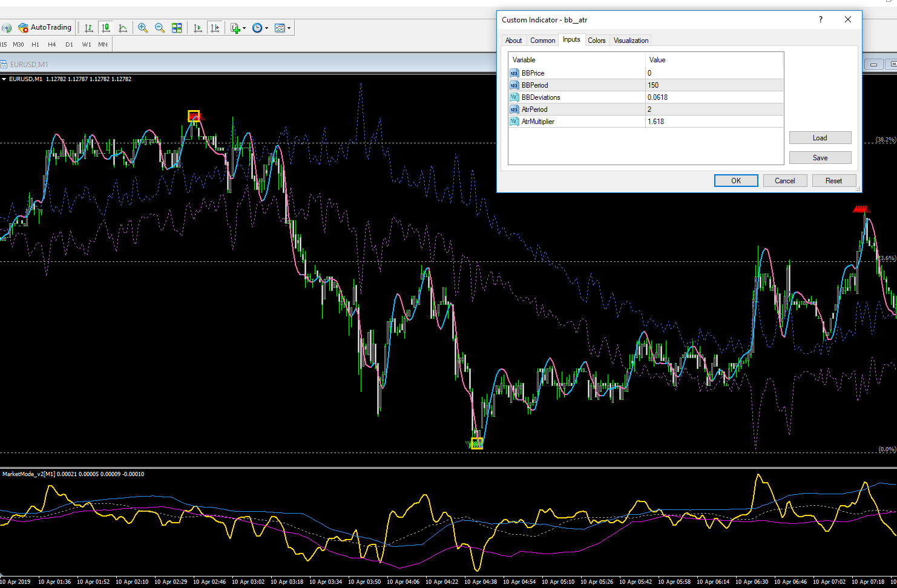
Task: Toggle the chart shift icon
Action: point(214,28)
